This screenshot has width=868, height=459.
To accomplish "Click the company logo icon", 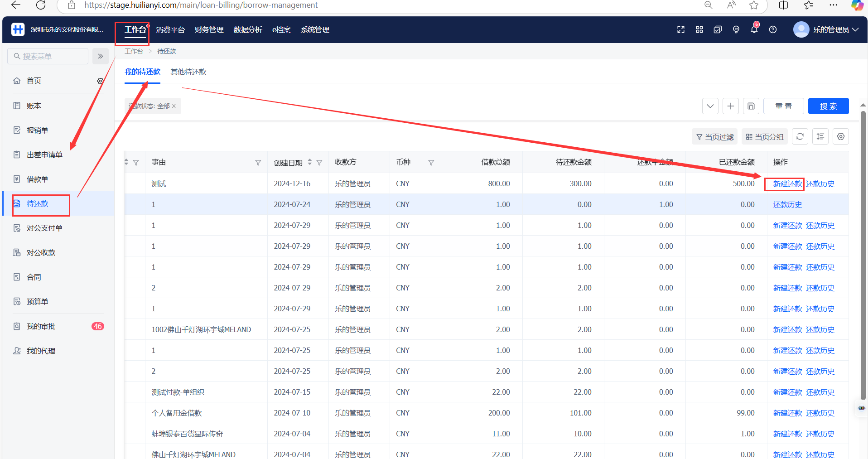I will point(18,29).
